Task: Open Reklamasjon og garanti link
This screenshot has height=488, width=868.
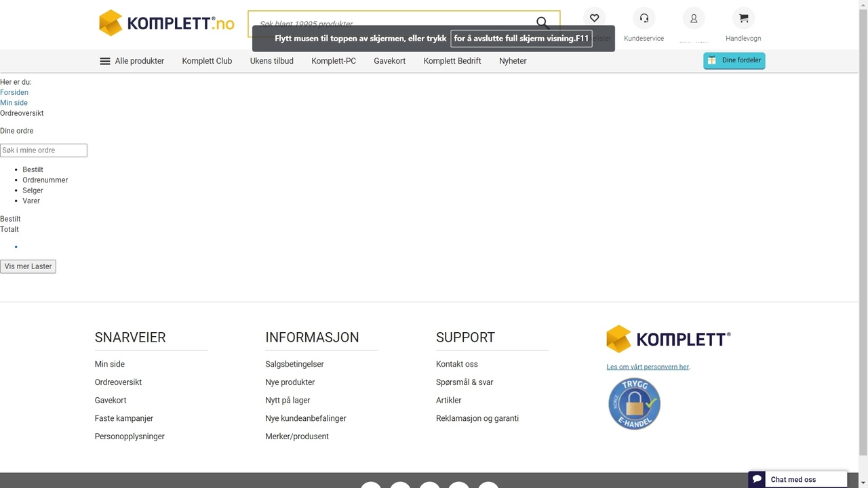Action: 477,418
